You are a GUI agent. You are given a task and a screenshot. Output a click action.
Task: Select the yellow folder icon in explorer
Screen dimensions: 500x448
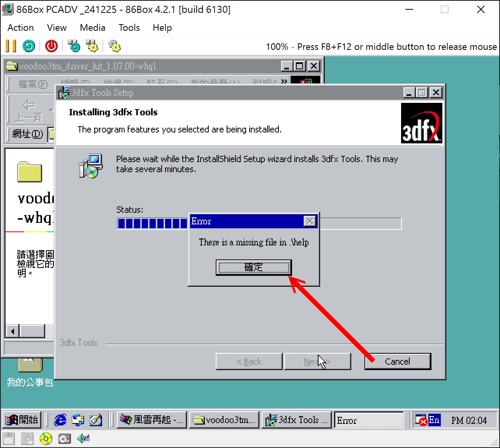click(30, 172)
